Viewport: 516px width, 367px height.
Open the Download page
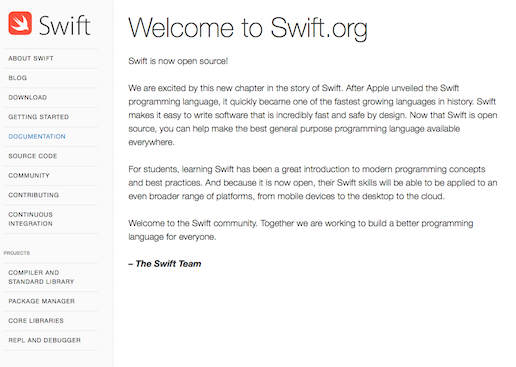(x=27, y=97)
